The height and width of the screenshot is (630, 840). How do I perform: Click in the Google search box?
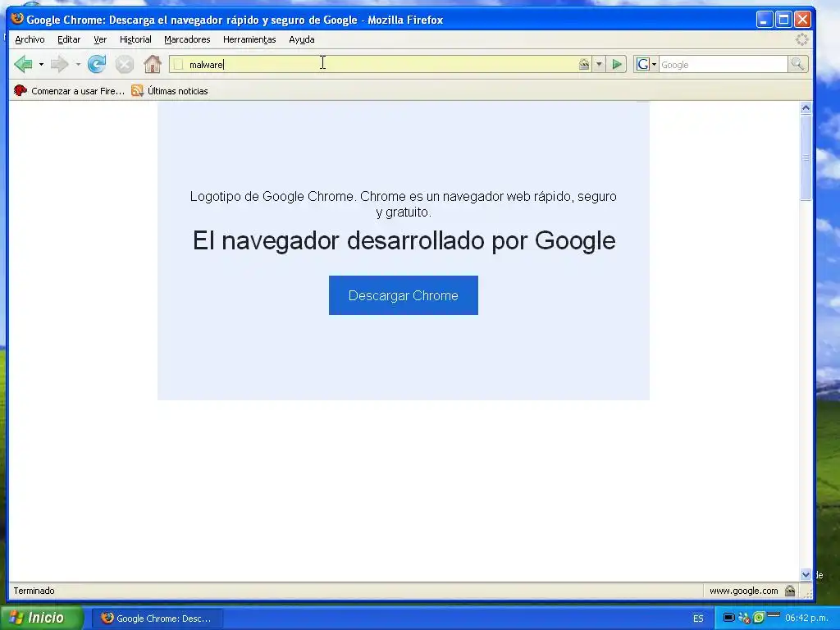tap(724, 65)
